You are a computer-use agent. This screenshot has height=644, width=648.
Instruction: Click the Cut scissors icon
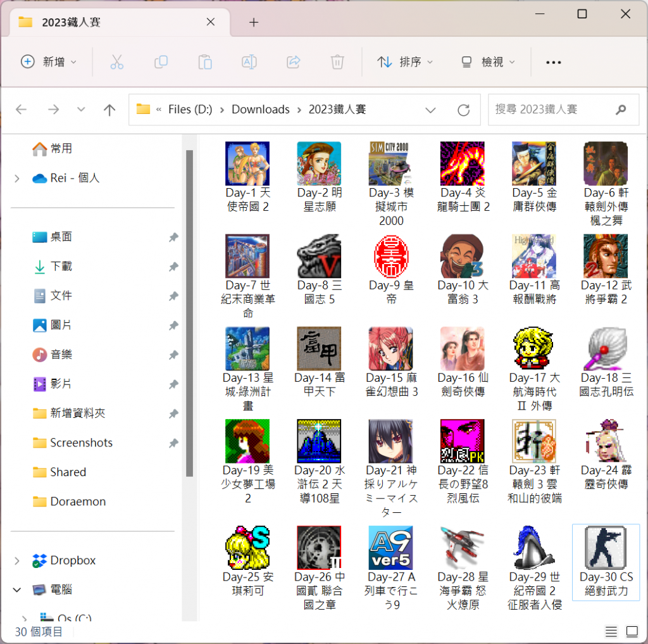[116, 62]
